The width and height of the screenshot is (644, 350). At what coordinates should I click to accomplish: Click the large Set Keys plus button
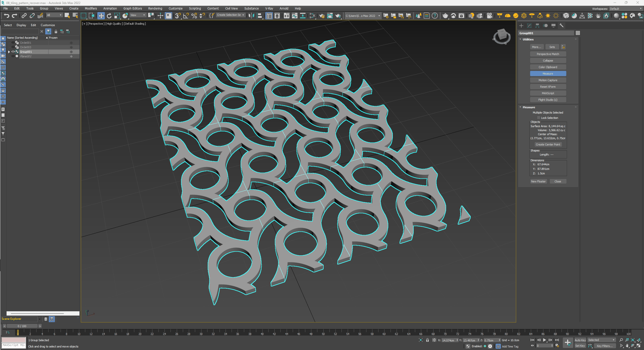[x=568, y=342]
